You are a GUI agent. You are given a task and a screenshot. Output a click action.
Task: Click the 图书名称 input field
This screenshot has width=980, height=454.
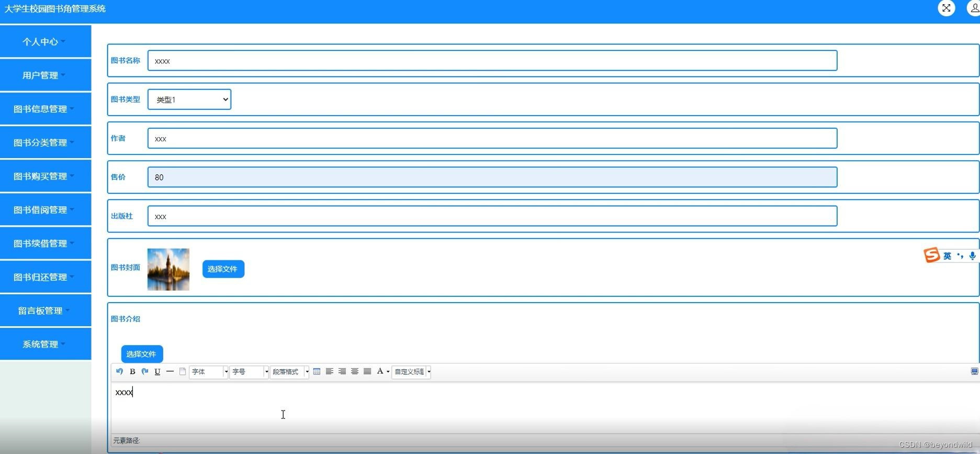point(492,61)
